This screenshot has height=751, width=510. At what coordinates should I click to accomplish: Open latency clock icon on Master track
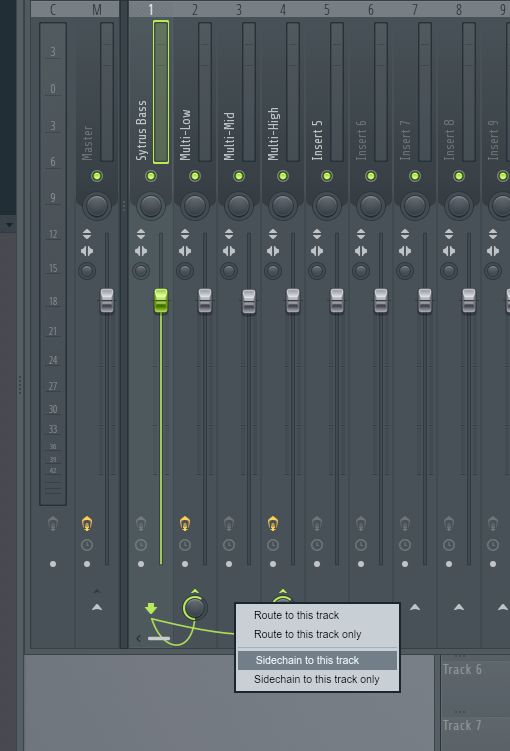pos(87,545)
